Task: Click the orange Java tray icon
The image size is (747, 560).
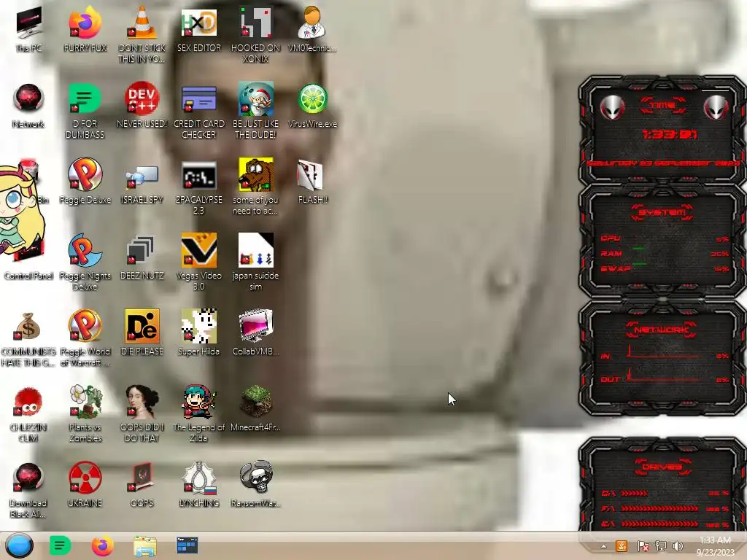Action: [x=622, y=546]
